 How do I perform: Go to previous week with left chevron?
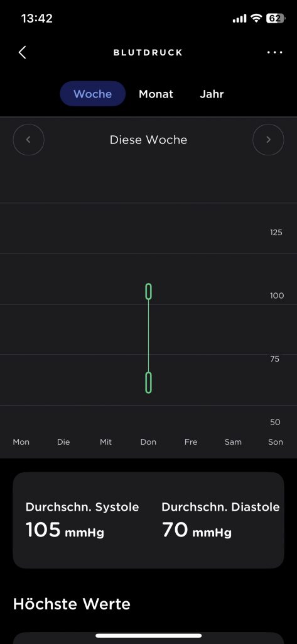coord(28,140)
